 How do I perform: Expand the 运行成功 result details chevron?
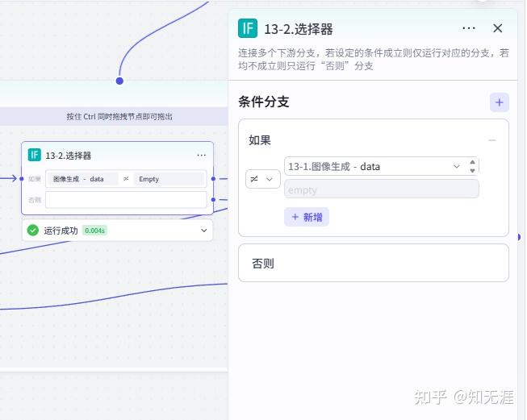(203, 231)
